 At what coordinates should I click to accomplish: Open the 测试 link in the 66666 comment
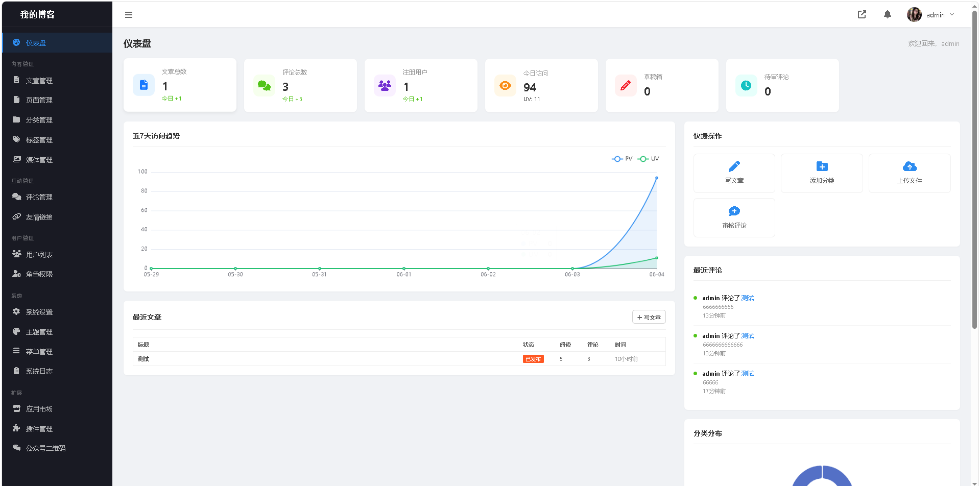point(747,374)
